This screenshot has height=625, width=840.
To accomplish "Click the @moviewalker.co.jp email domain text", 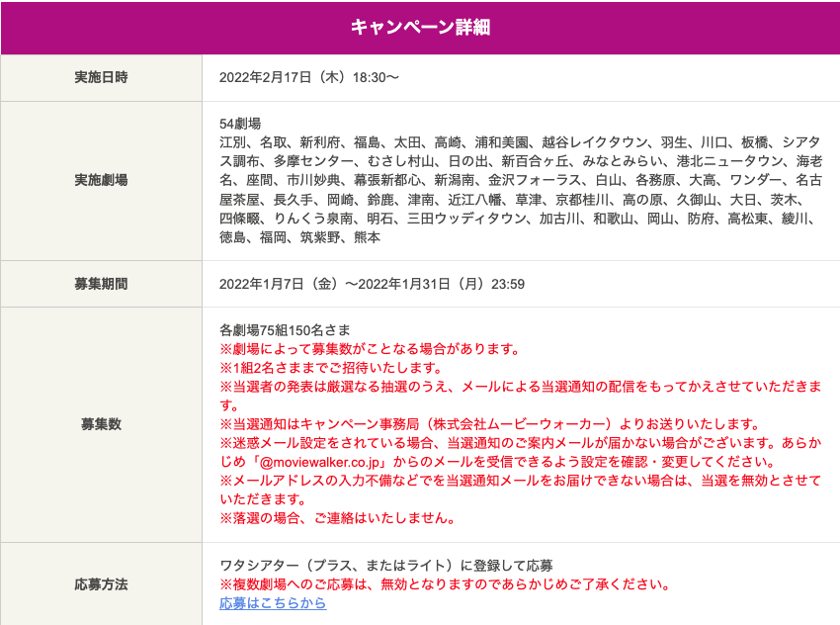I will pos(320,462).
